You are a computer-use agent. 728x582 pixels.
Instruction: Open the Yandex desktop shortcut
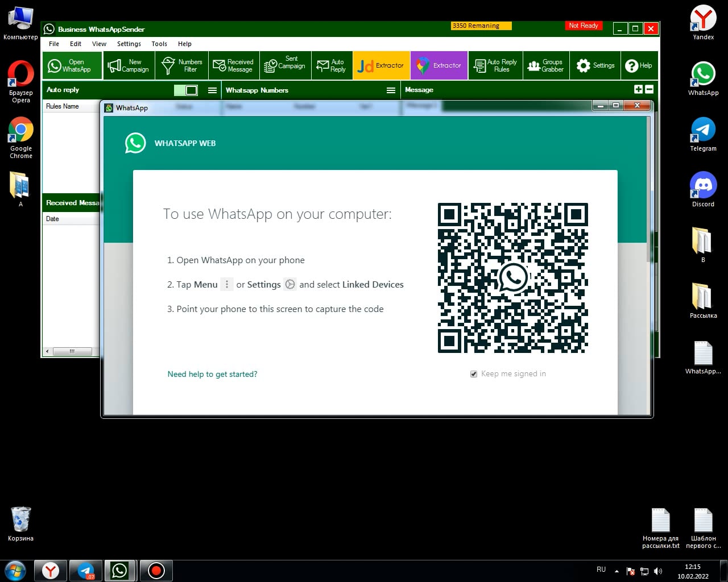click(x=703, y=23)
